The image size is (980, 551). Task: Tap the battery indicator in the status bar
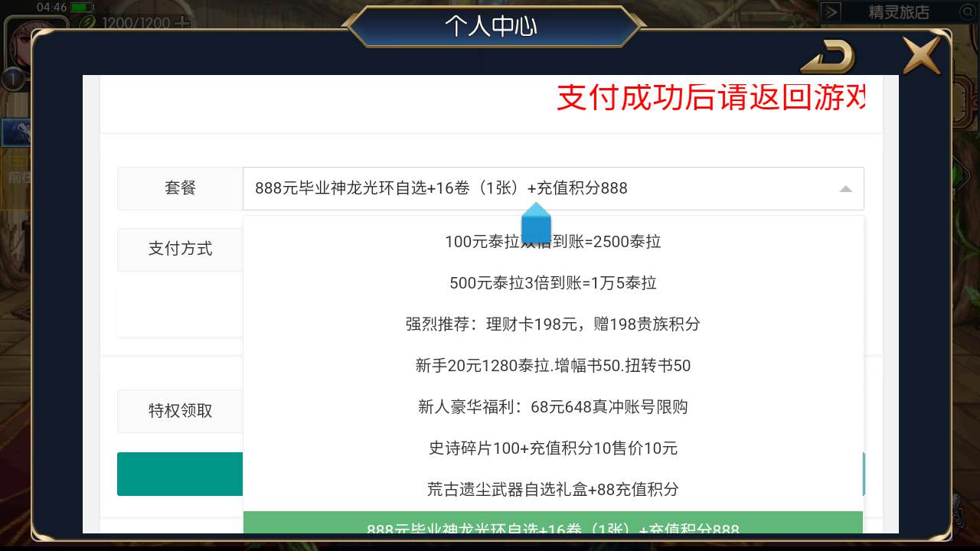coord(82,7)
